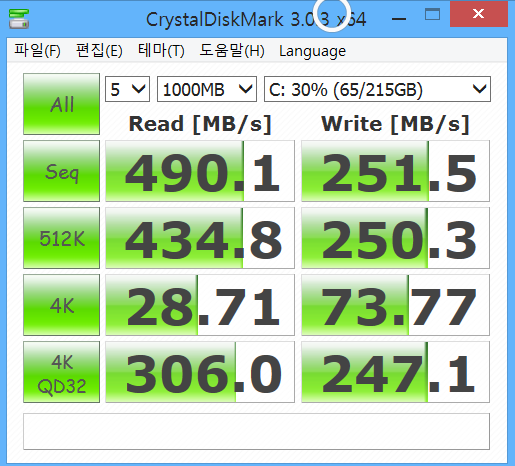Start the 512K test
This screenshot has width=515, height=466.
click(61, 238)
